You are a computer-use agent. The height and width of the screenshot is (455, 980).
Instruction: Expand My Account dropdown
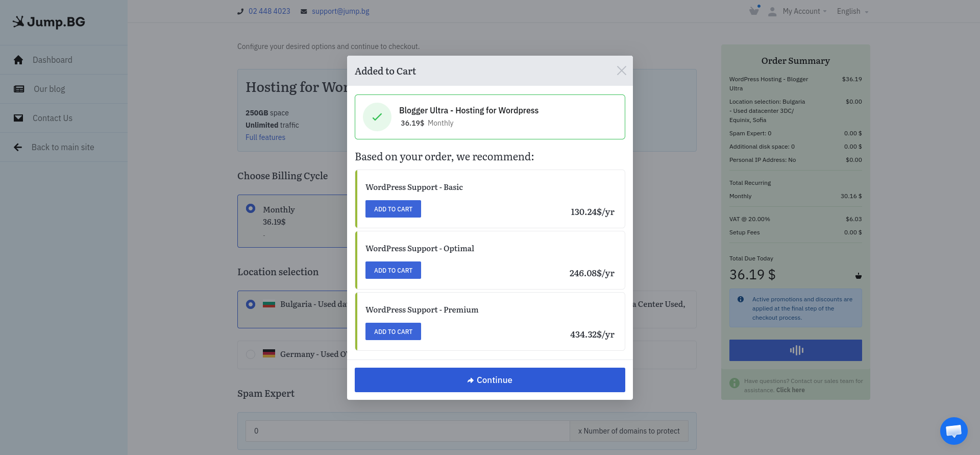(x=804, y=11)
